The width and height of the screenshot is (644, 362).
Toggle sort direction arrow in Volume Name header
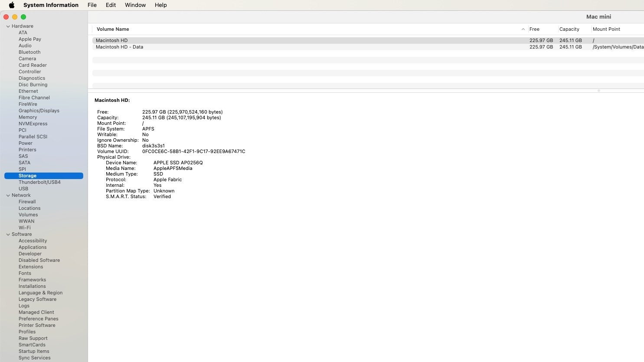[x=523, y=29]
